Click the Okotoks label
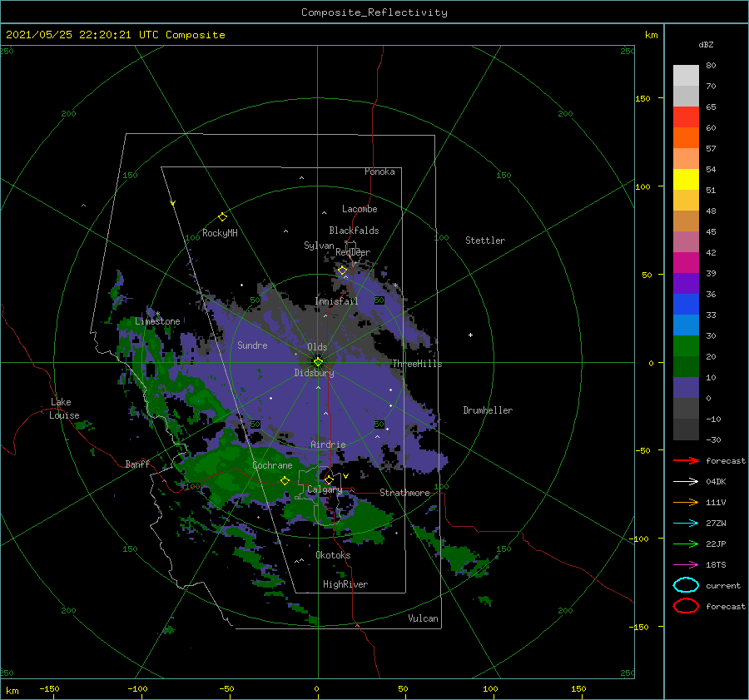Viewport: 749px width, 700px height. [333, 555]
